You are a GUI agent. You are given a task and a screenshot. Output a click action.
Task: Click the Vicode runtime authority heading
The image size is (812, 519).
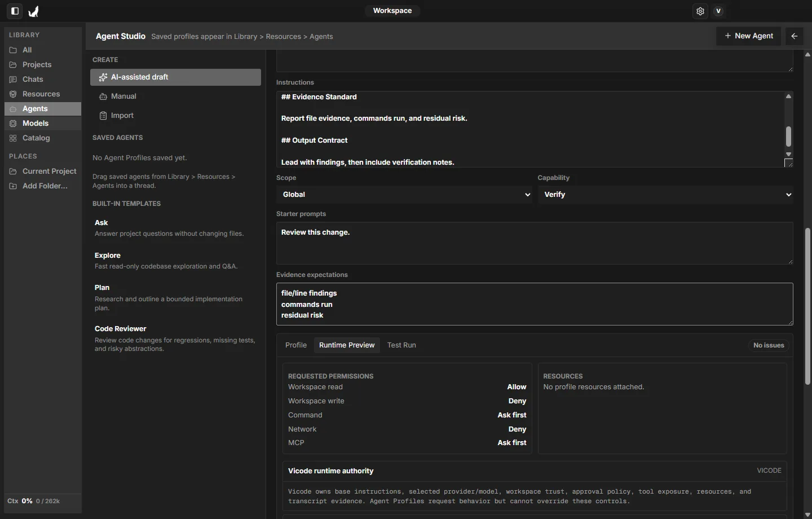coord(331,471)
